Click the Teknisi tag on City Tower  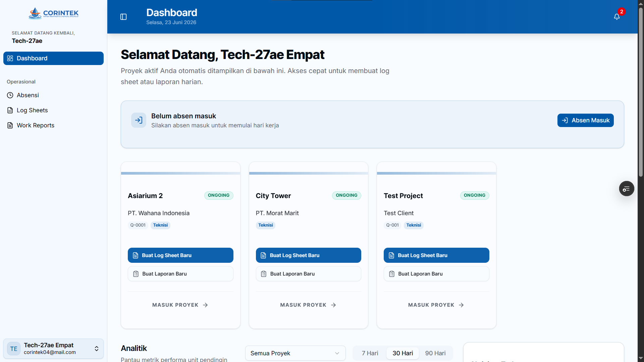(266, 225)
